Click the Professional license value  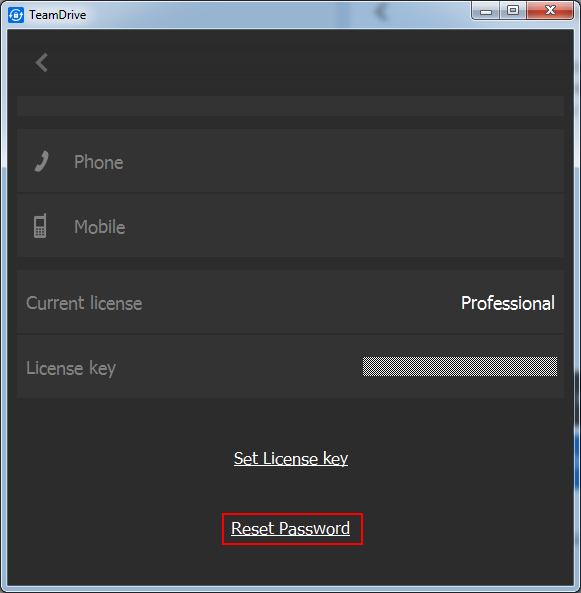pos(508,303)
